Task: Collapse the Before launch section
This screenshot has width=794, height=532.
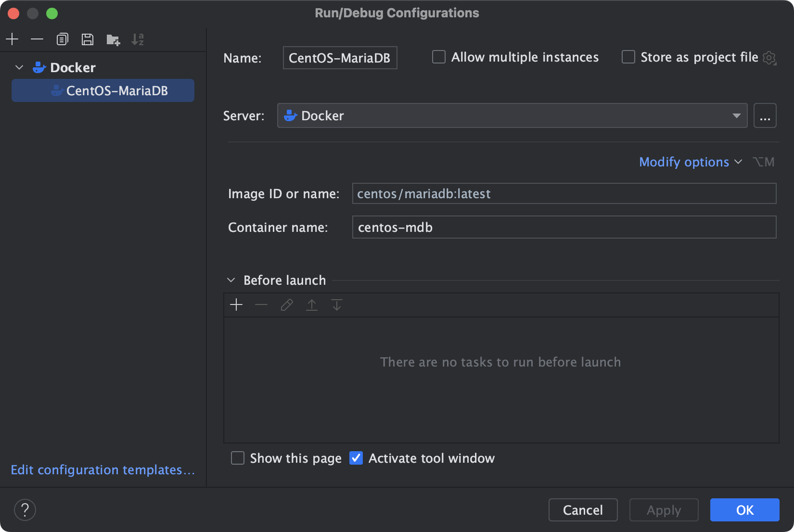Action: point(231,280)
